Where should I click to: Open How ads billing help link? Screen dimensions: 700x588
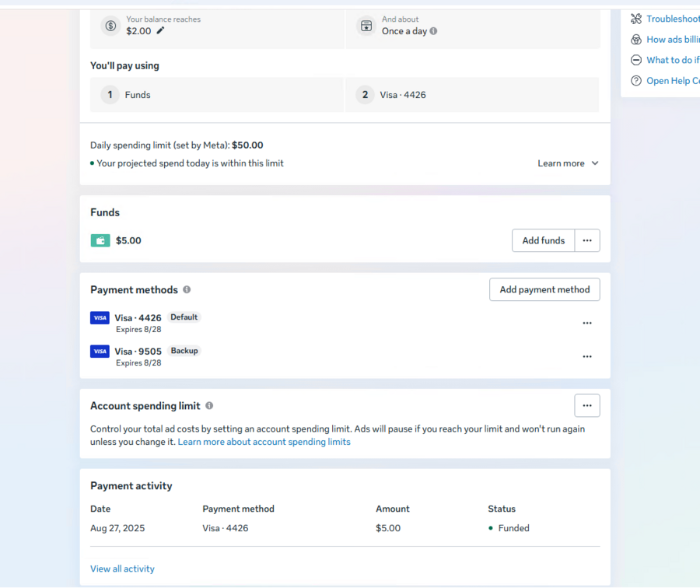pyautogui.click(x=673, y=40)
